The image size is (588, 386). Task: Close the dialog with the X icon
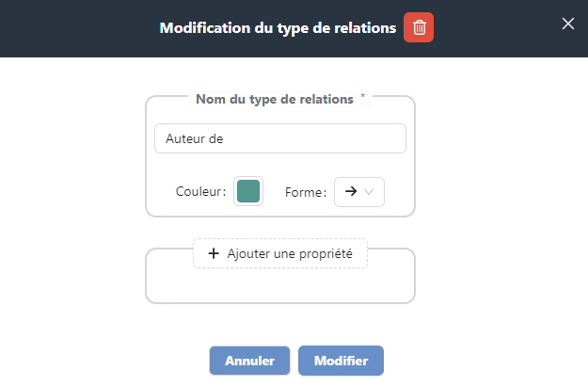[567, 24]
